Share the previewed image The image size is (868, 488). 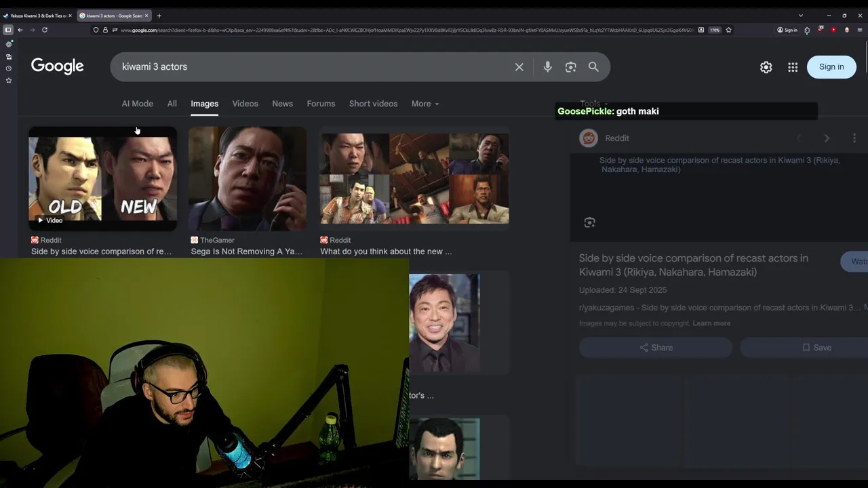coord(656,348)
